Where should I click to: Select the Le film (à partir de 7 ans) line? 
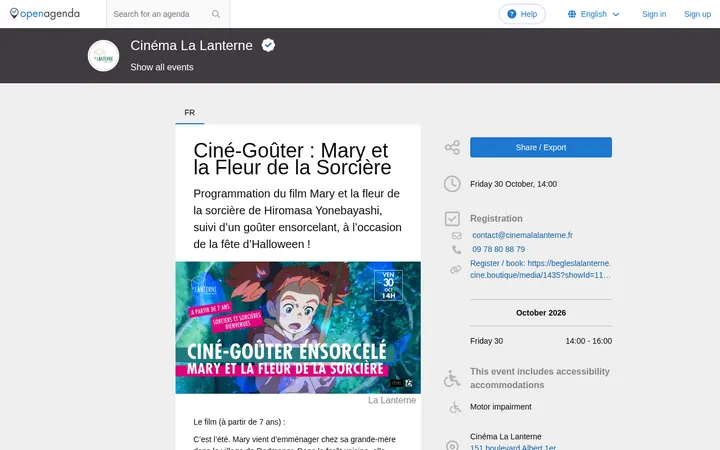239,422
